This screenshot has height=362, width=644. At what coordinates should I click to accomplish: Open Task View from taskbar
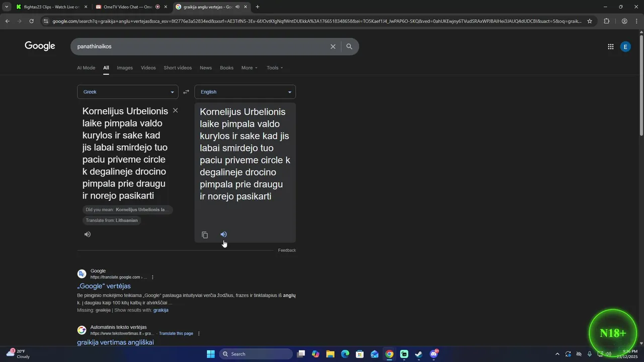click(301, 354)
